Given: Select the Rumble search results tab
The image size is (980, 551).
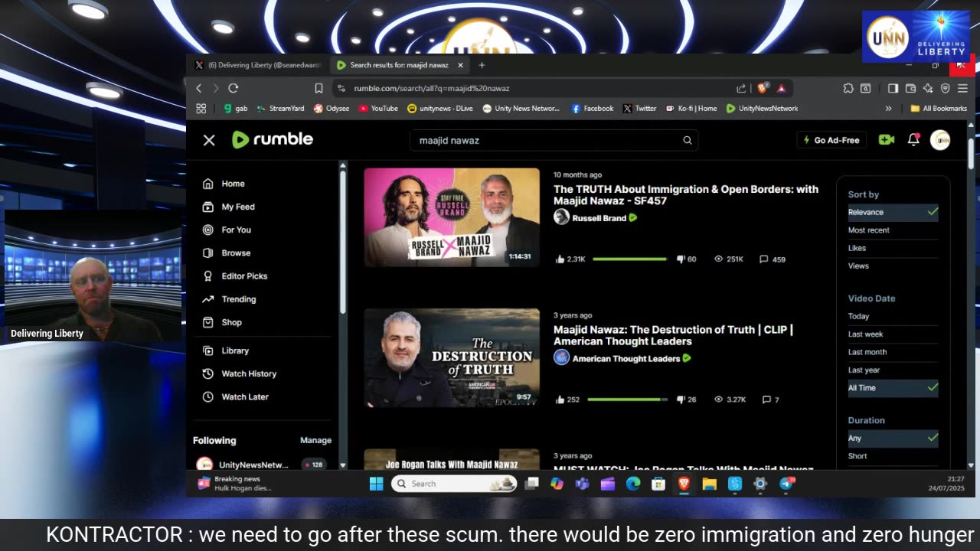Looking at the screenshot, I should pyautogui.click(x=398, y=65).
